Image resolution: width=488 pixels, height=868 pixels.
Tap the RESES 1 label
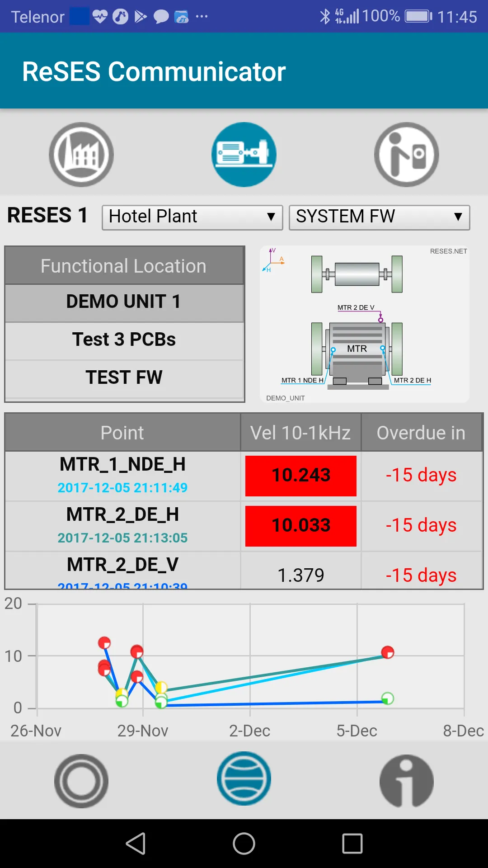(47, 215)
